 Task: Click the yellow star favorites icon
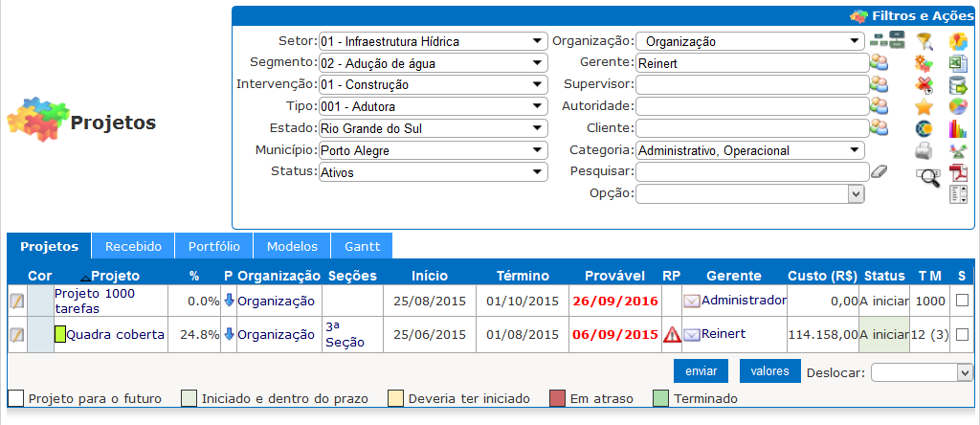(x=924, y=106)
